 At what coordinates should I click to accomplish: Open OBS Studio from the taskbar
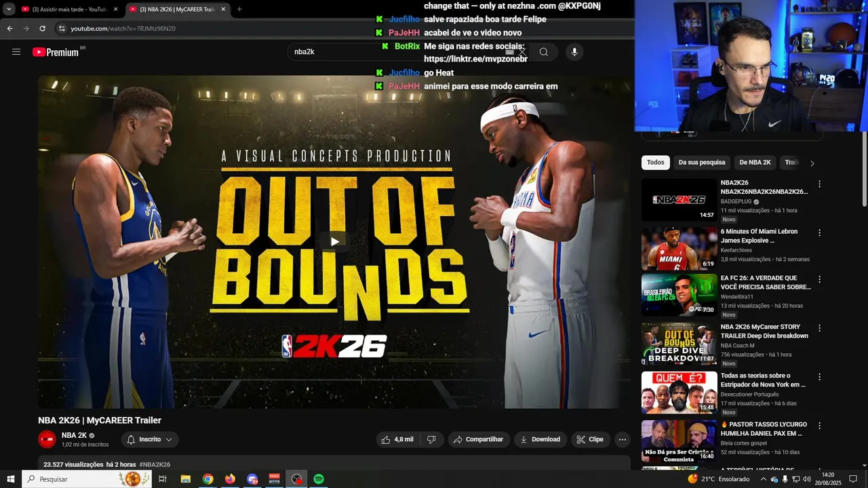click(296, 479)
